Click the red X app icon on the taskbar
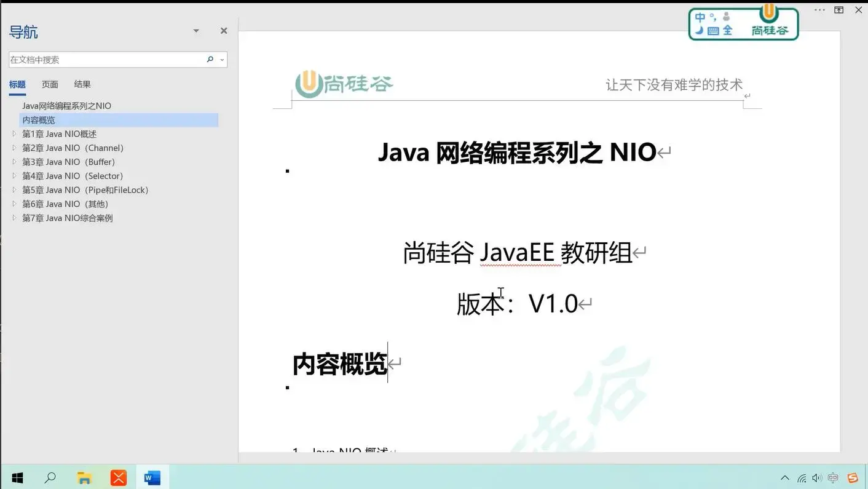 pyautogui.click(x=118, y=477)
